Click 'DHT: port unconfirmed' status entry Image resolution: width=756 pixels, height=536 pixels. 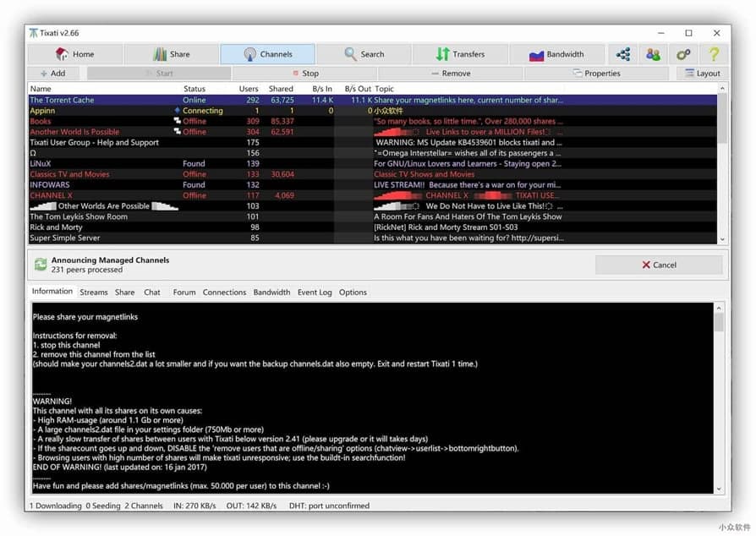329,506
